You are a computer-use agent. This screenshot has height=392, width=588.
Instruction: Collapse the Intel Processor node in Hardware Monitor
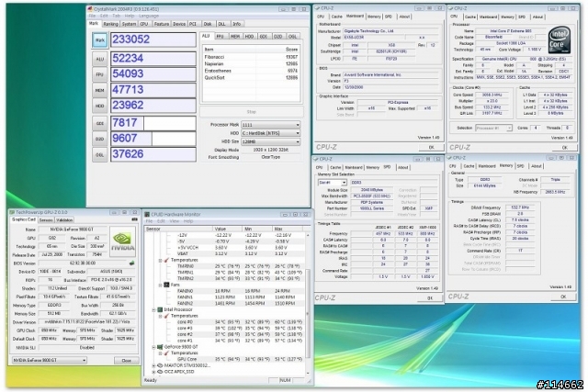point(153,310)
